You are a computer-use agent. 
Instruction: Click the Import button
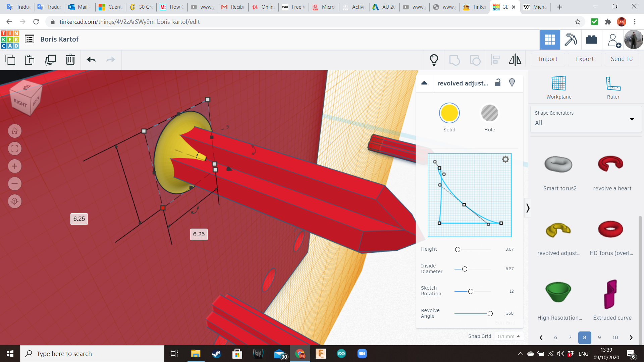(x=548, y=59)
